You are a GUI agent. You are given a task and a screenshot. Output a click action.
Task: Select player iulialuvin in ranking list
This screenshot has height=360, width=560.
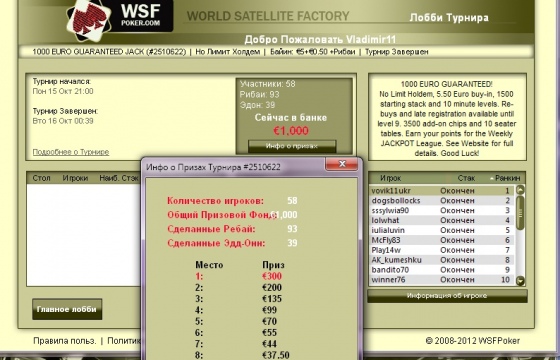441,230
